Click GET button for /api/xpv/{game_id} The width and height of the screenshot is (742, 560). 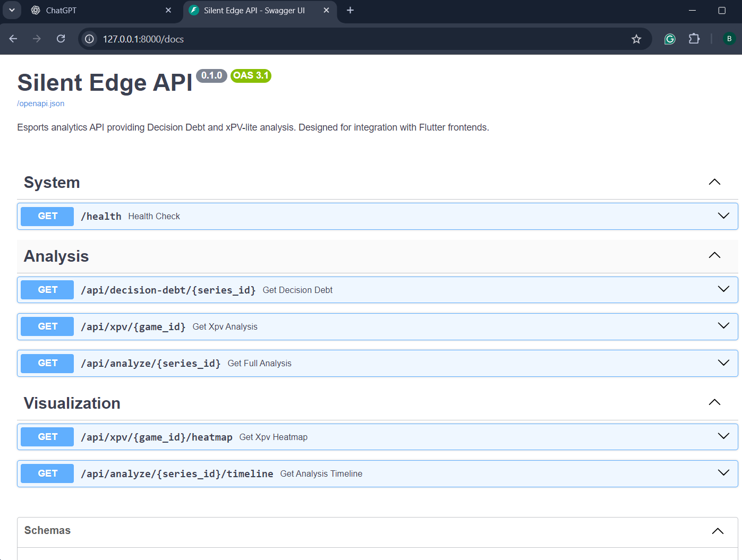pyautogui.click(x=47, y=326)
